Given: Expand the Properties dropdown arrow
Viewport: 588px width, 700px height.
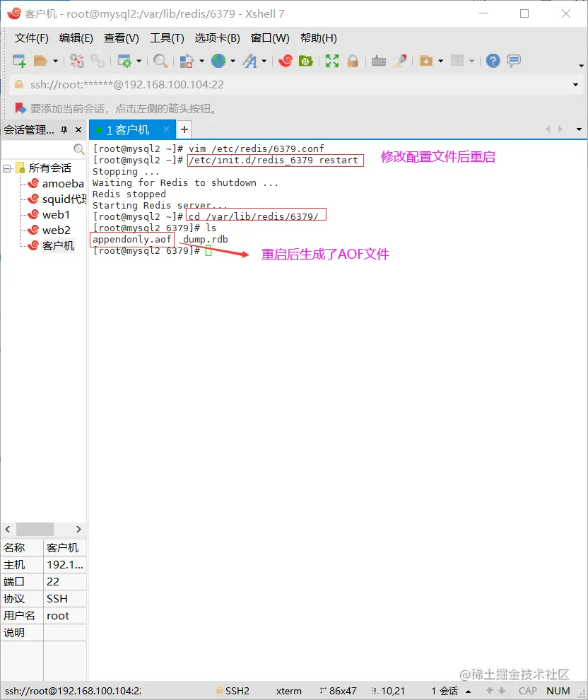Looking at the screenshot, I should (139, 61).
